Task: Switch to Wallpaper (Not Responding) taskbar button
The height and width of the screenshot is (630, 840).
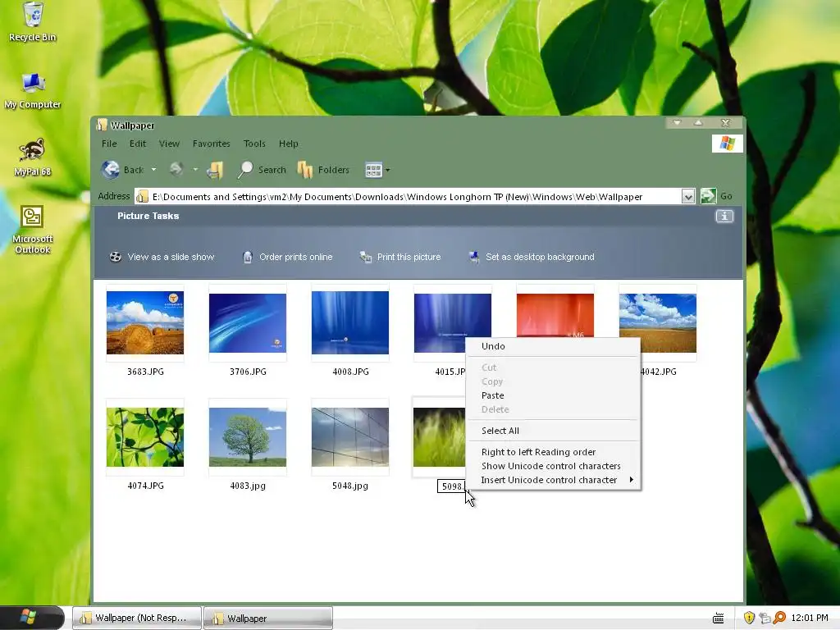Action: pyautogui.click(x=137, y=618)
